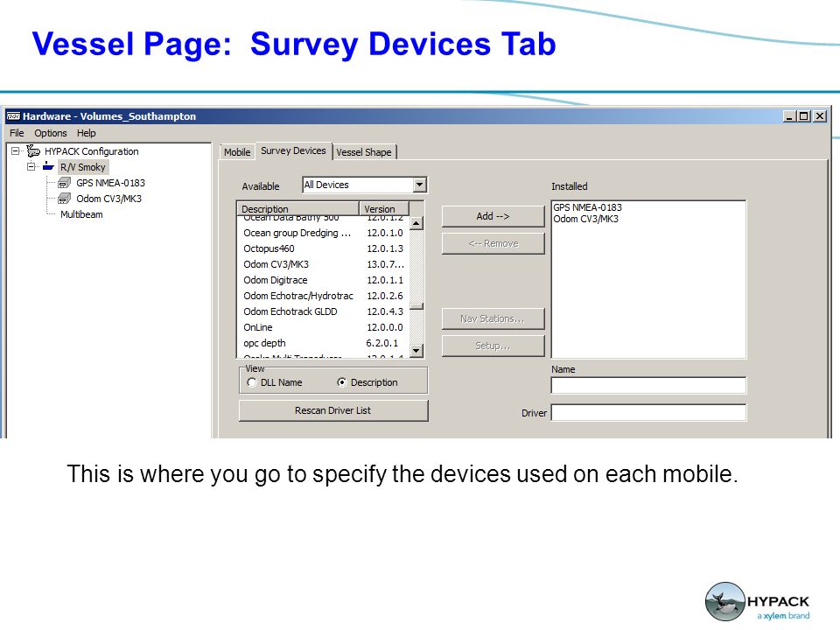This screenshot has height=630, width=840.
Task: Click the Description column header
Action: click(297, 208)
